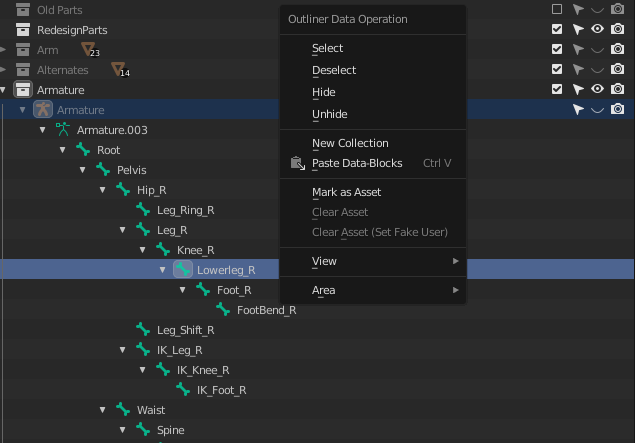Uncheck the RedesignParts collection checkbox

(x=557, y=29)
